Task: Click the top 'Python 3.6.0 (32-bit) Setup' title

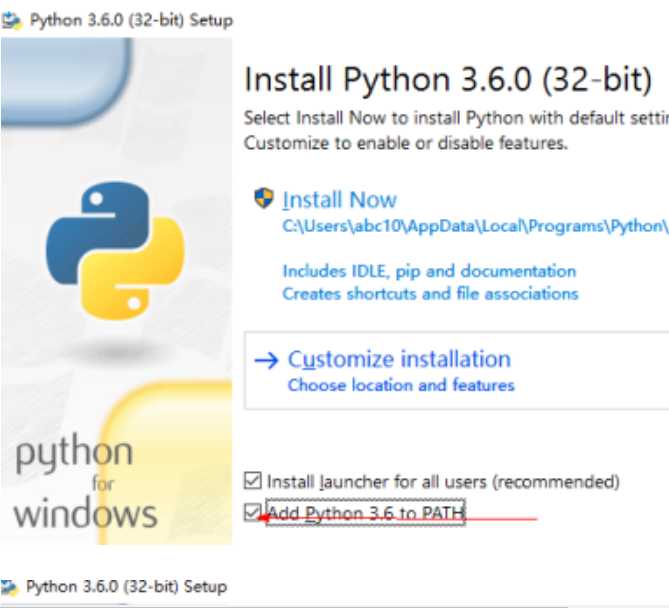Action: tap(131, 20)
